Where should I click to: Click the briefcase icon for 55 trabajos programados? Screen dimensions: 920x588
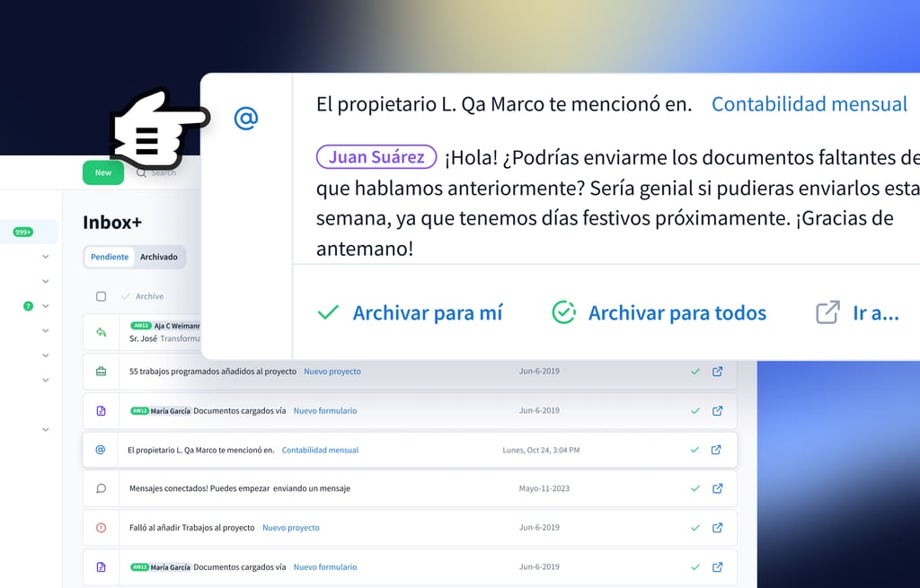pyautogui.click(x=101, y=371)
